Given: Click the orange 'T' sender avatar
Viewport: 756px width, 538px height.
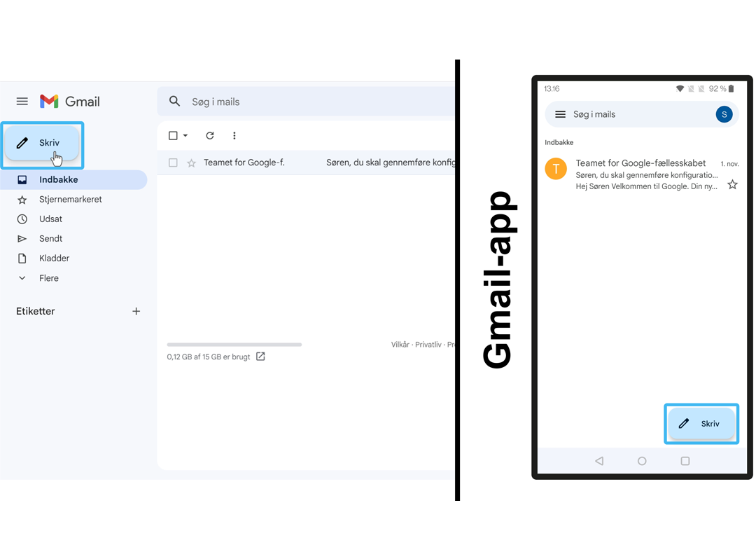Looking at the screenshot, I should 556,169.
